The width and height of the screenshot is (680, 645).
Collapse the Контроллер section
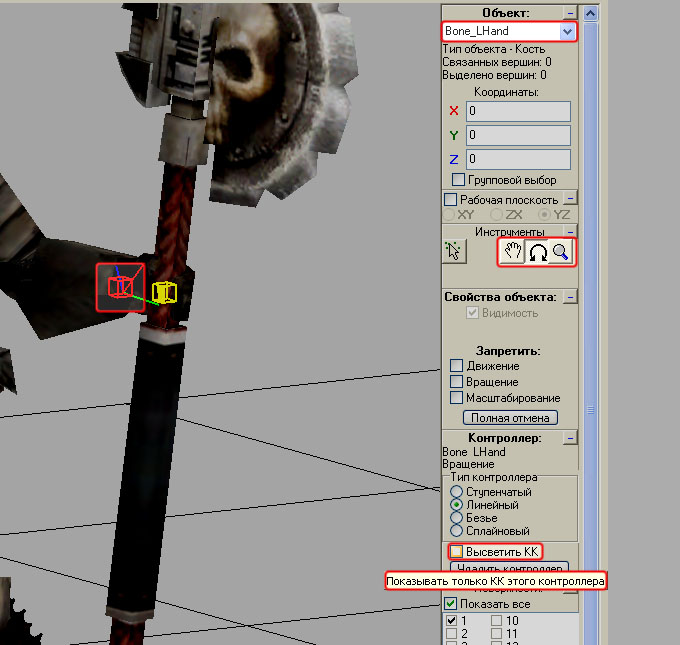coord(570,438)
